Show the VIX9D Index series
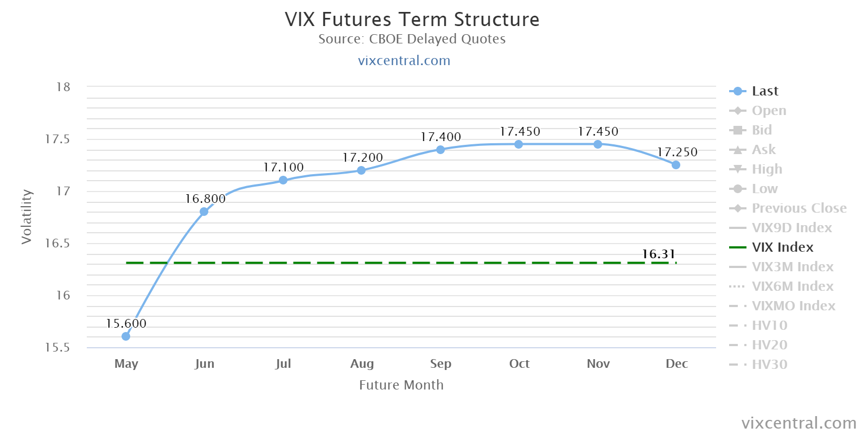 [792, 228]
